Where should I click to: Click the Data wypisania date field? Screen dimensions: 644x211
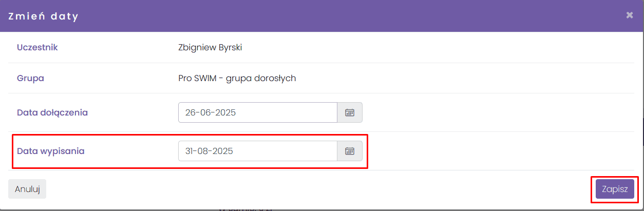(x=257, y=151)
